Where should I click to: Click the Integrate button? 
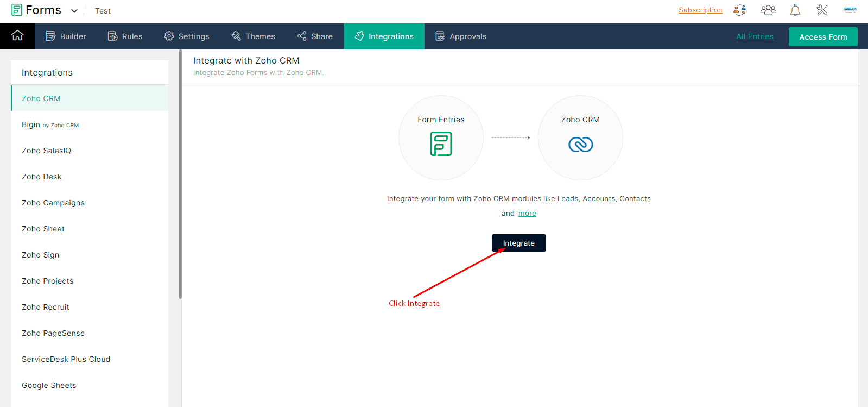pos(519,243)
